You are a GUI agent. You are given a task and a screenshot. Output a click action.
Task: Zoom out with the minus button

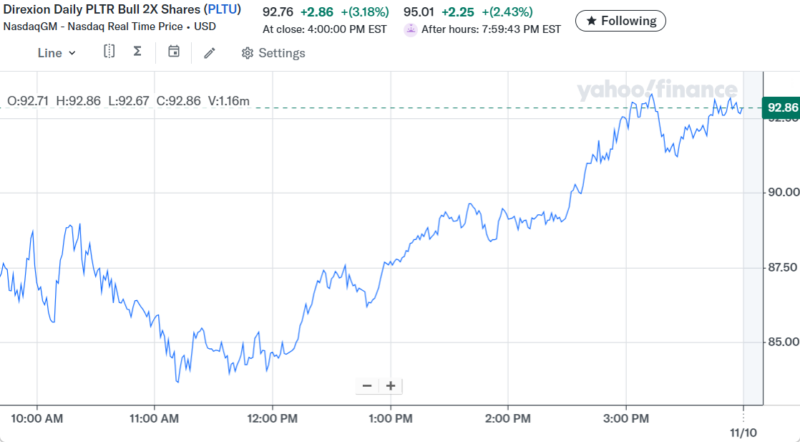pos(367,386)
